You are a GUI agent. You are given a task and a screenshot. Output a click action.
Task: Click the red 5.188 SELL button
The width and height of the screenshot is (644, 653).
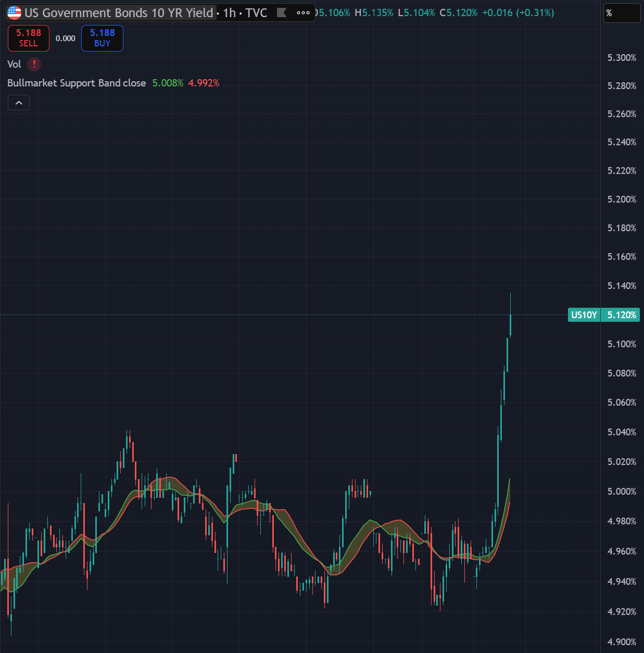29,38
